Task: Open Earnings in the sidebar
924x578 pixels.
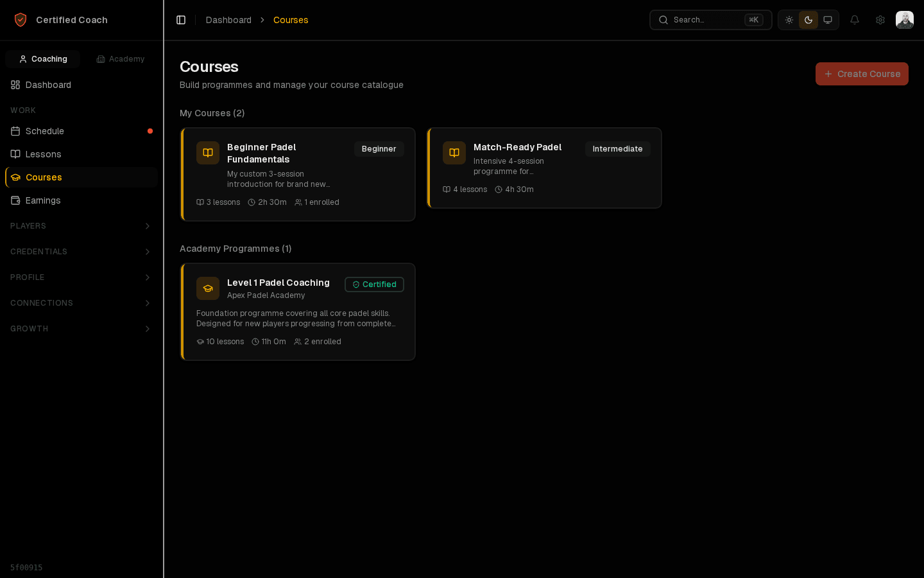Action: click(43, 200)
